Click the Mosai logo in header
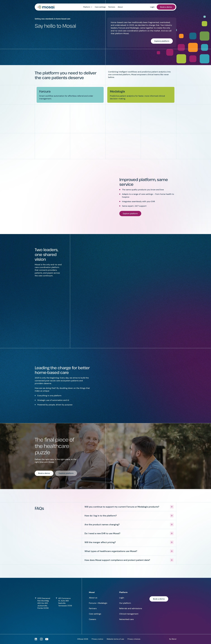 tap(46, 7)
